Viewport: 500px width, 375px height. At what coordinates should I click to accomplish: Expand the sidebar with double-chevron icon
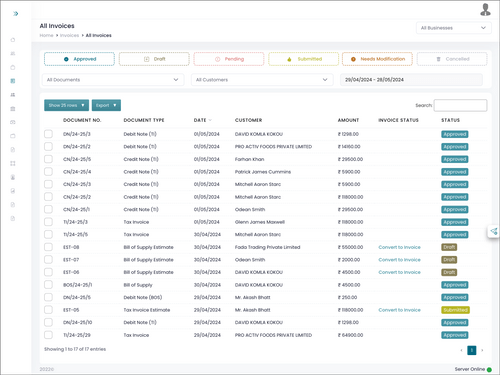coord(15,14)
